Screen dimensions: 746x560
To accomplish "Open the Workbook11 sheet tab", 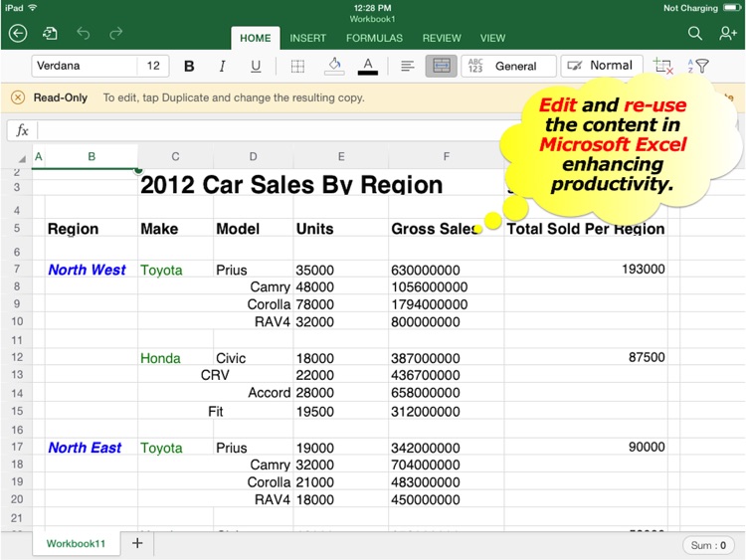I will pos(77,543).
